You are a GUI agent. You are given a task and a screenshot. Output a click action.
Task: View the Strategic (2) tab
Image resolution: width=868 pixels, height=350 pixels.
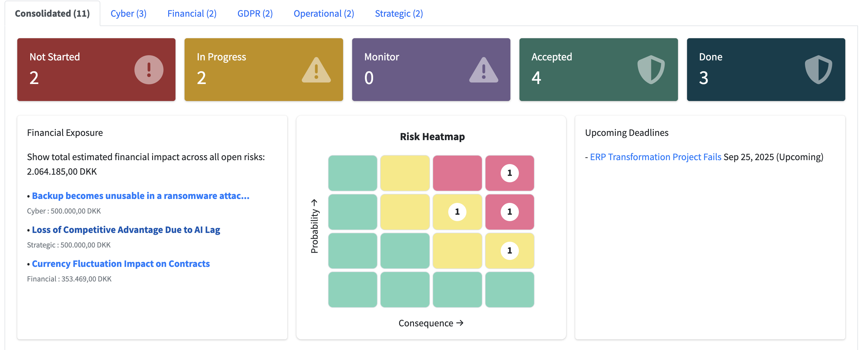point(399,13)
